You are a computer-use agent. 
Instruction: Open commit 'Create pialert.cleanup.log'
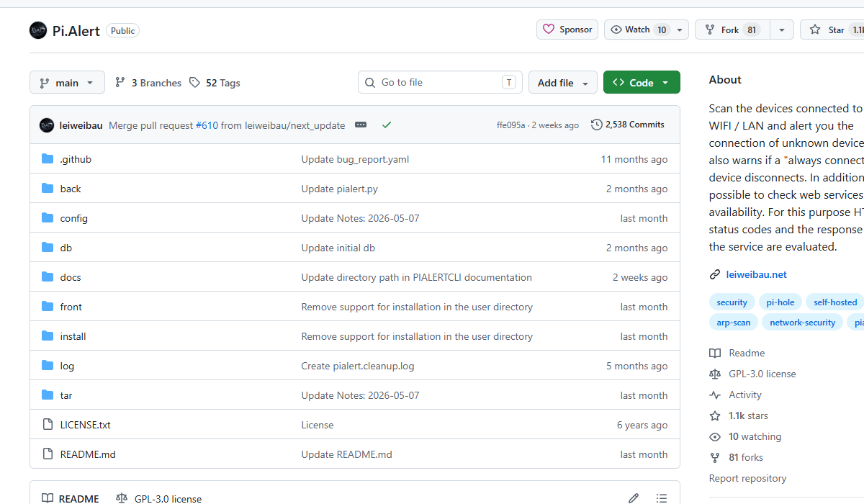(358, 366)
